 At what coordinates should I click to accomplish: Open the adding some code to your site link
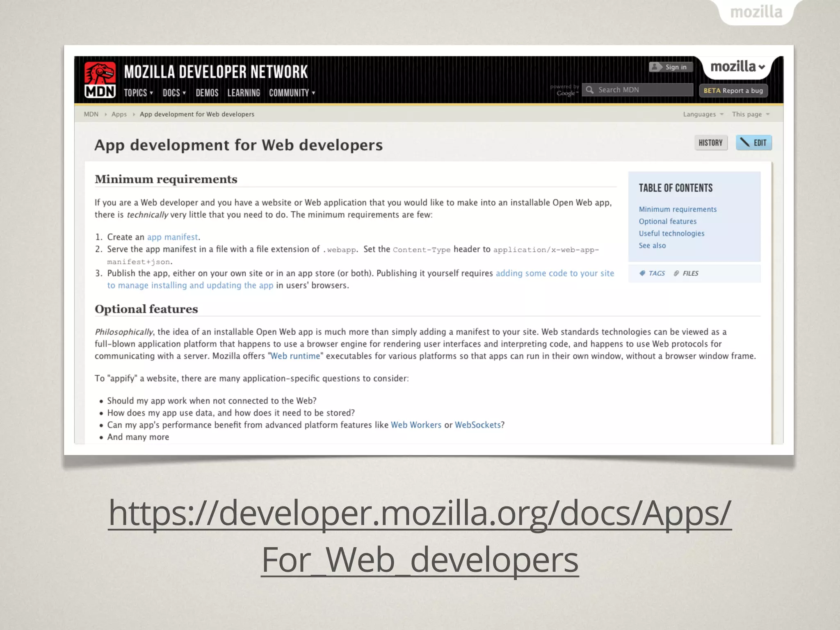tap(555, 273)
